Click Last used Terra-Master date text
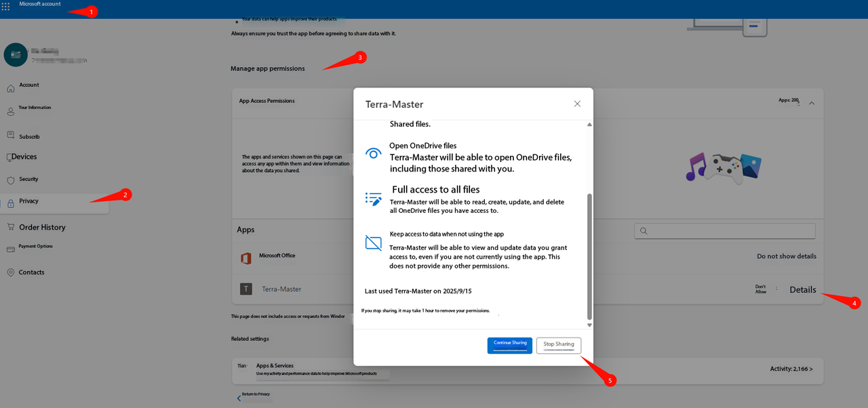 tap(418, 291)
